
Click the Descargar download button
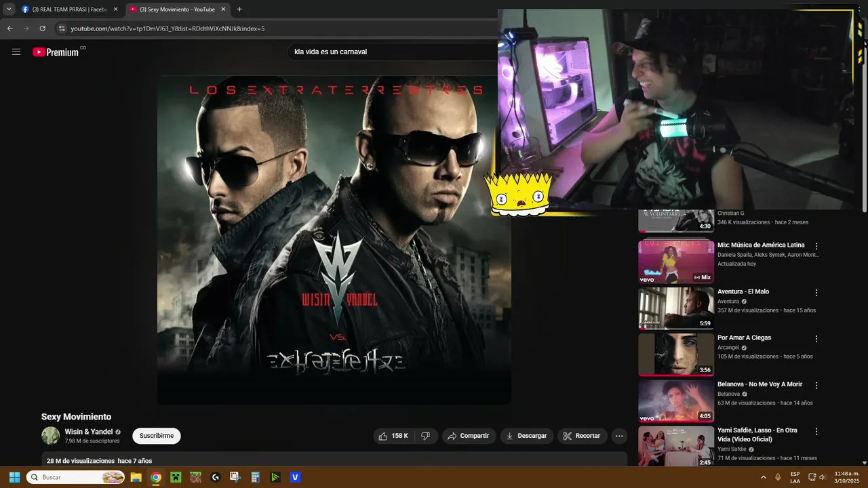pyautogui.click(x=527, y=436)
